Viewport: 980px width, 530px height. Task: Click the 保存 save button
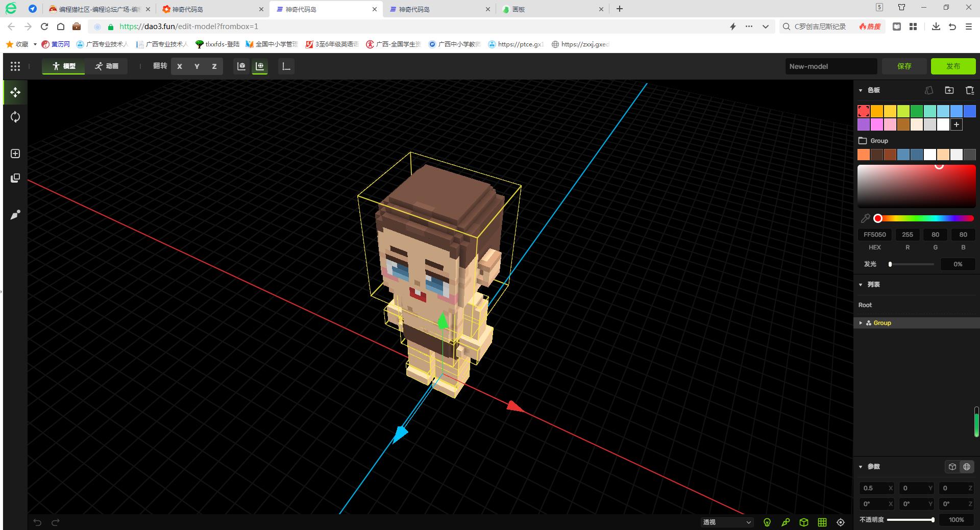coord(904,66)
